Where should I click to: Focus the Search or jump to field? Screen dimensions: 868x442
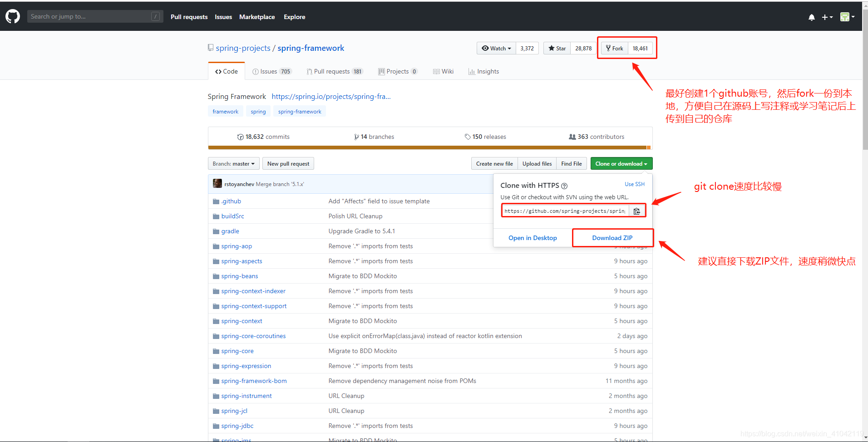(x=95, y=16)
